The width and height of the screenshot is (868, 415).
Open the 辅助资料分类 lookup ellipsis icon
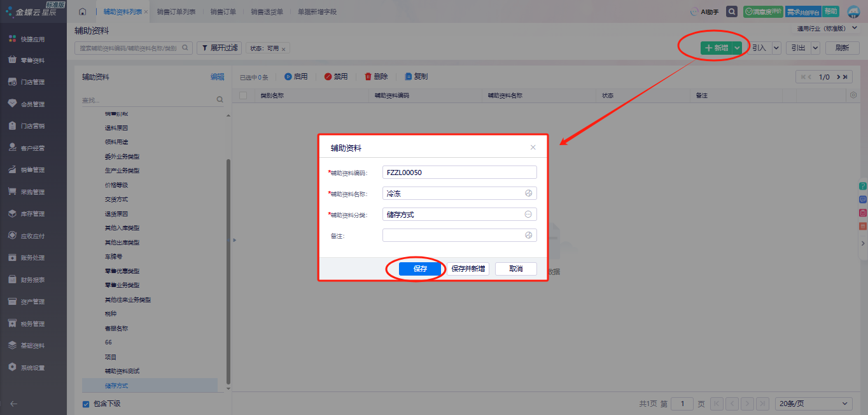pyautogui.click(x=528, y=215)
